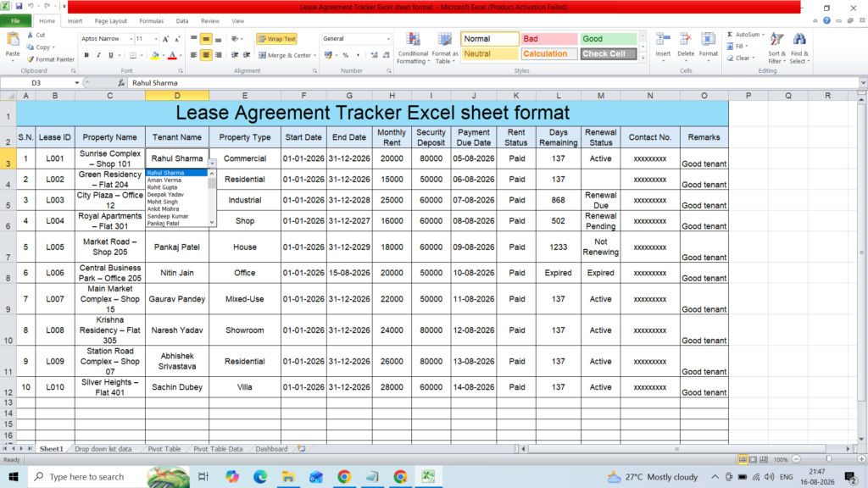Screen dimensions: 868x488
Task: Open Format as Table
Action: click(x=444, y=48)
